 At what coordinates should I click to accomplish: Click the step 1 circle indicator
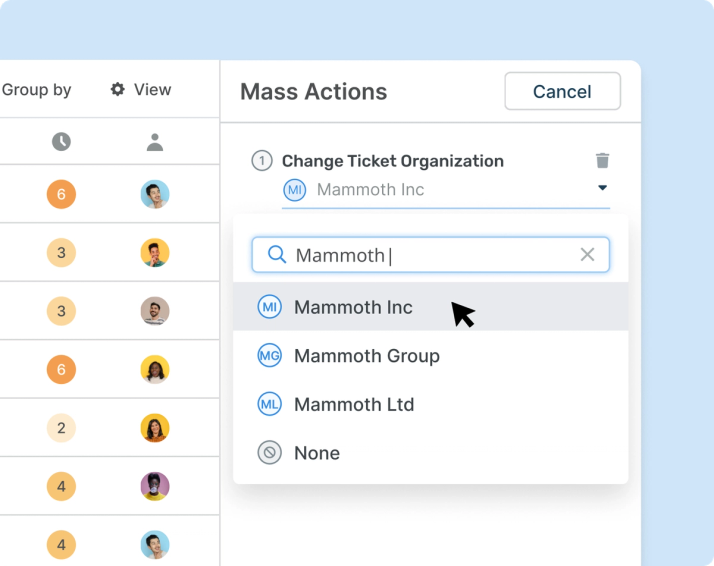click(x=262, y=161)
